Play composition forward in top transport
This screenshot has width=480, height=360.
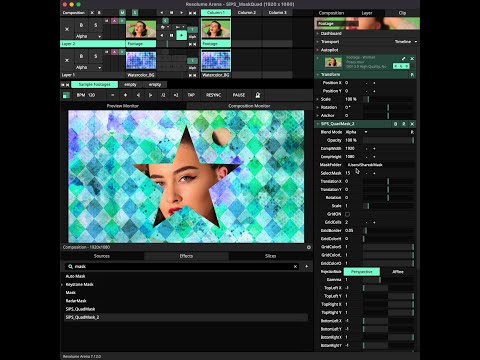coord(181,13)
